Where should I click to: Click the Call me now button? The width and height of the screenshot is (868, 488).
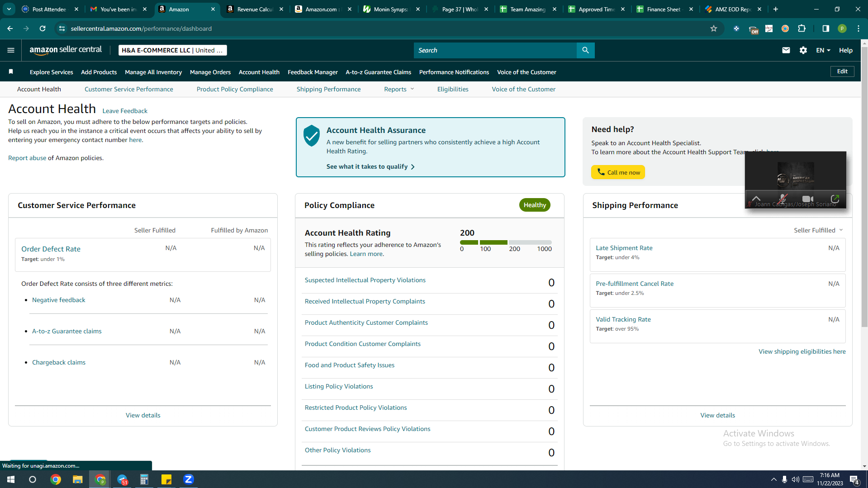point(618,172)
